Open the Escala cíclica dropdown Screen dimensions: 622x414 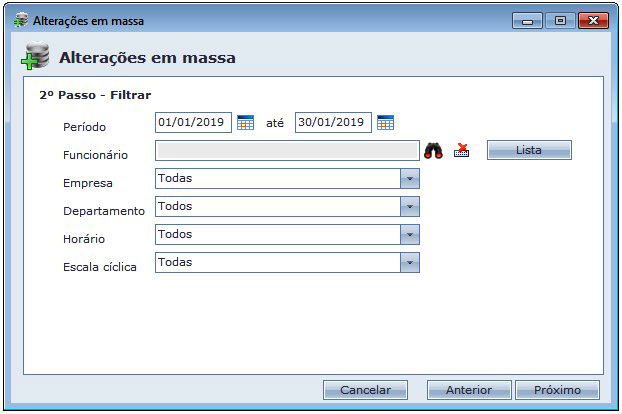[x=409, y=263]
